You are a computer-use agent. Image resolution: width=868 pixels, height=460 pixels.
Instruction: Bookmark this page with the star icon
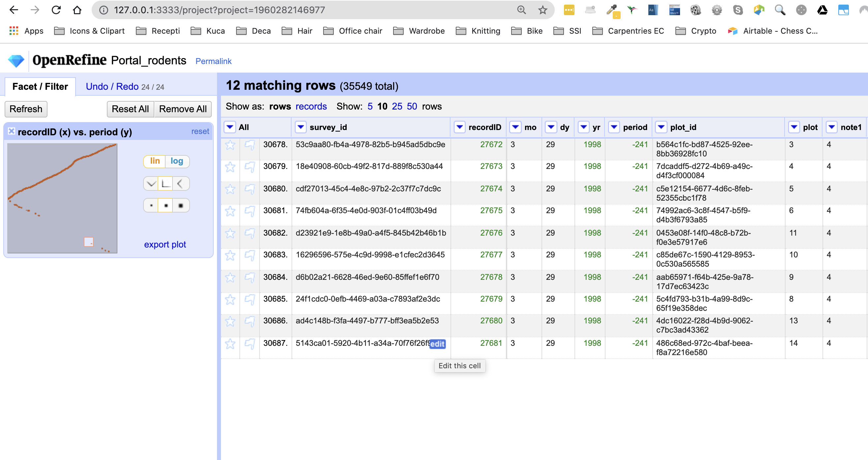tap(542, 10)
